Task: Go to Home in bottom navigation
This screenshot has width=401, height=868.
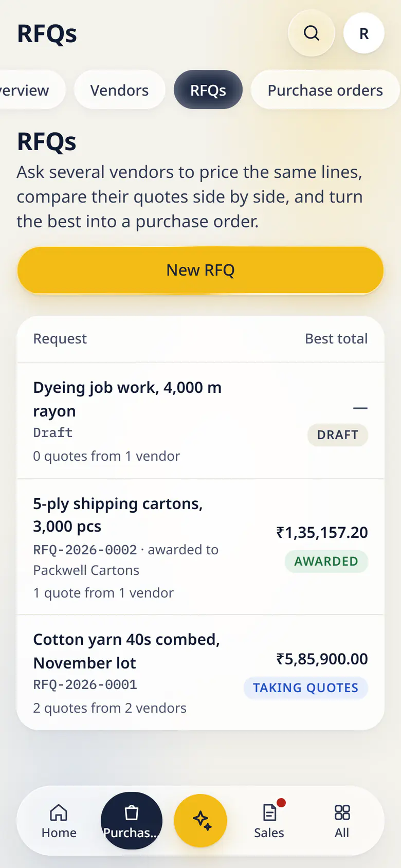Action: 59,821
